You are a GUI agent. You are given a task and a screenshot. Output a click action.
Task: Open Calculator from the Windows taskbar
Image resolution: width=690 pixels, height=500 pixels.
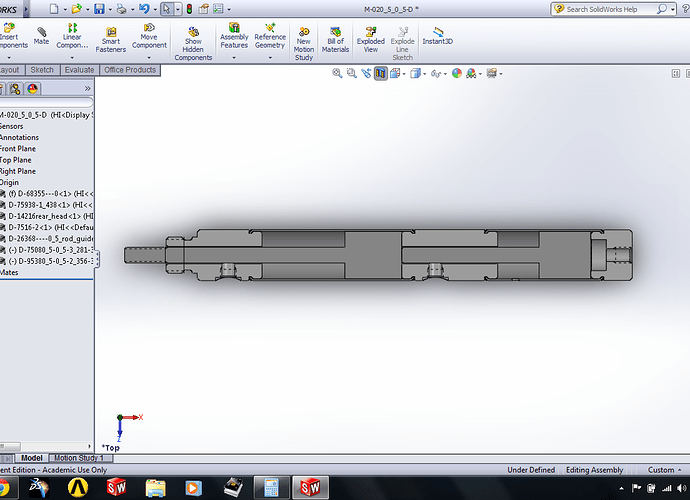(272, 488)
